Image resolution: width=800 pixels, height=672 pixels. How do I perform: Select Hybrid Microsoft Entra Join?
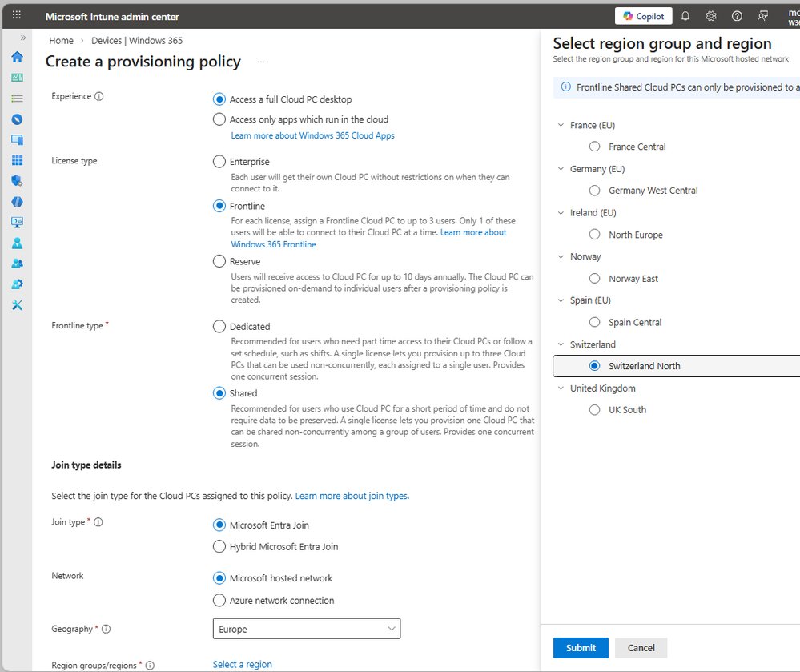[219, 547]
